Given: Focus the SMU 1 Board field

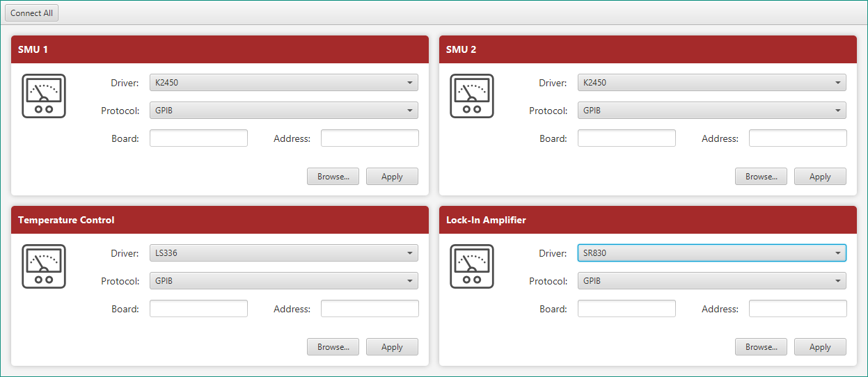Looking at the screenshot, I should pyautogui.click(x=198, y=138).
